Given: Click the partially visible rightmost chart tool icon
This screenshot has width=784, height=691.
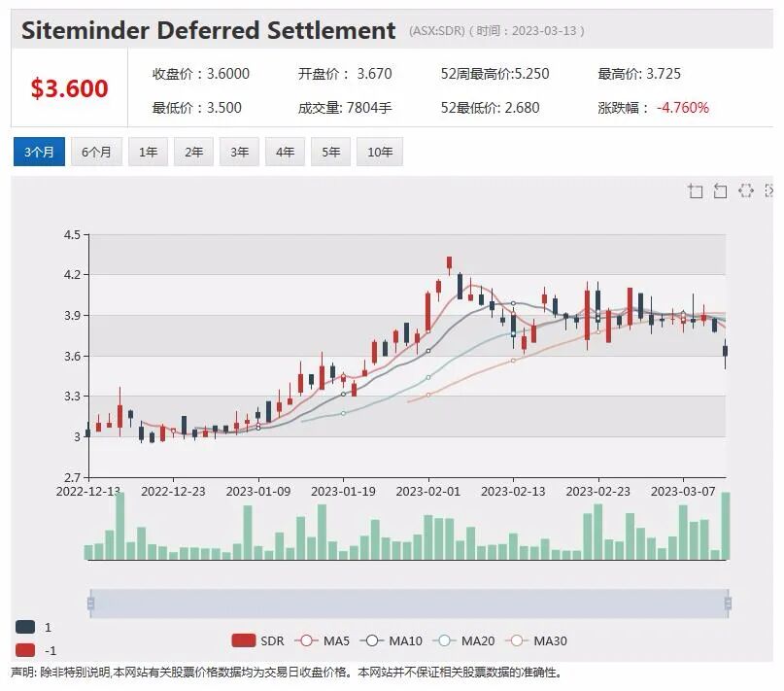Looking at the screenshot, I should pyautogui.click(x=769, y=190).
